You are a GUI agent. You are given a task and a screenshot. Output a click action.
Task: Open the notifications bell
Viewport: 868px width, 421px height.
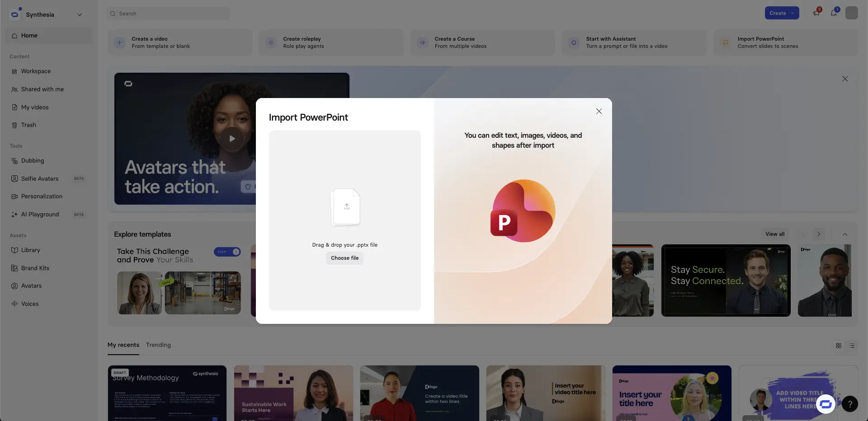pos(834,13)
